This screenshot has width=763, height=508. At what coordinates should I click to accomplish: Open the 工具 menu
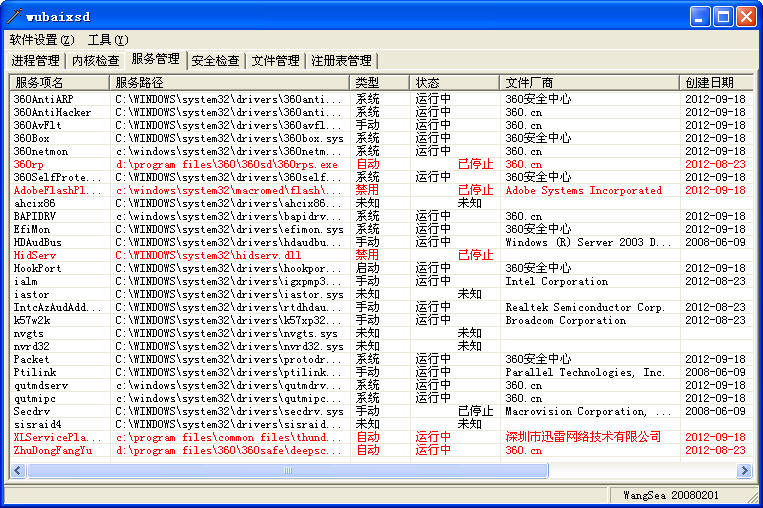pos(107,40)
